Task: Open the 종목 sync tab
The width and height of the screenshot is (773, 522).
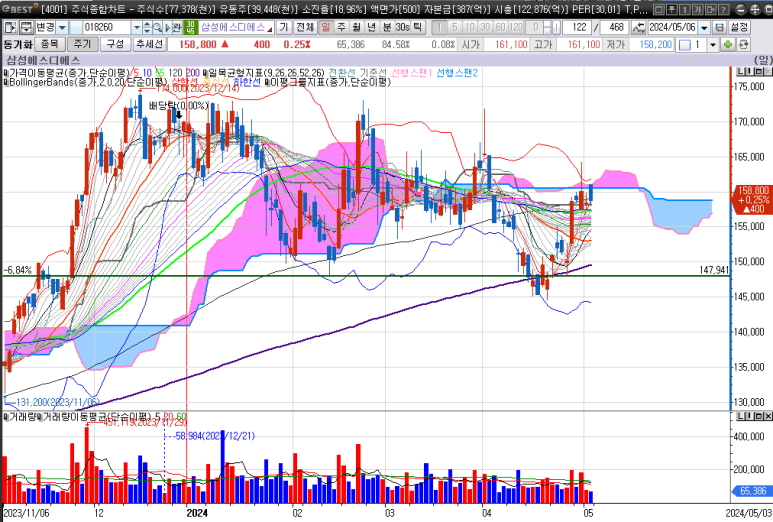Action: (x=50, y=44)
